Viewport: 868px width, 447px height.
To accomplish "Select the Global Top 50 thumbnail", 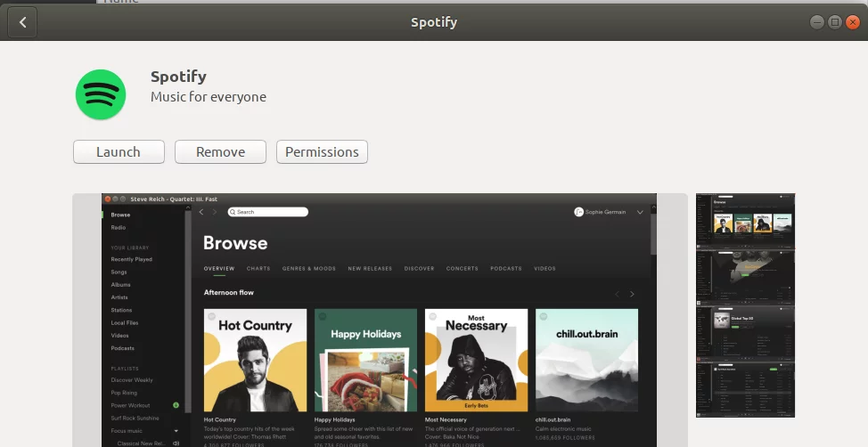I will tap(745, 334).
